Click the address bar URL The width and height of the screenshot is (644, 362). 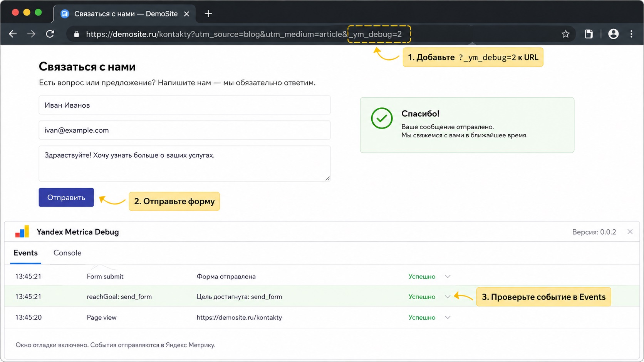click(243, 34)
